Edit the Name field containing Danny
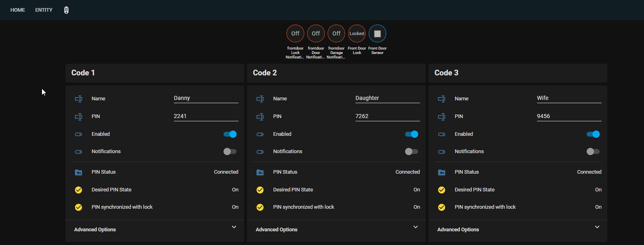Viewport: 644px width, 245px height. pos(206,98)
